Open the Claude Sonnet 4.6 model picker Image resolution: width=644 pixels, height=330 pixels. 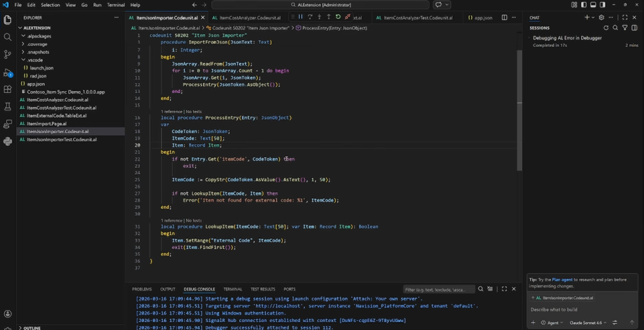[x=588, y=322]
